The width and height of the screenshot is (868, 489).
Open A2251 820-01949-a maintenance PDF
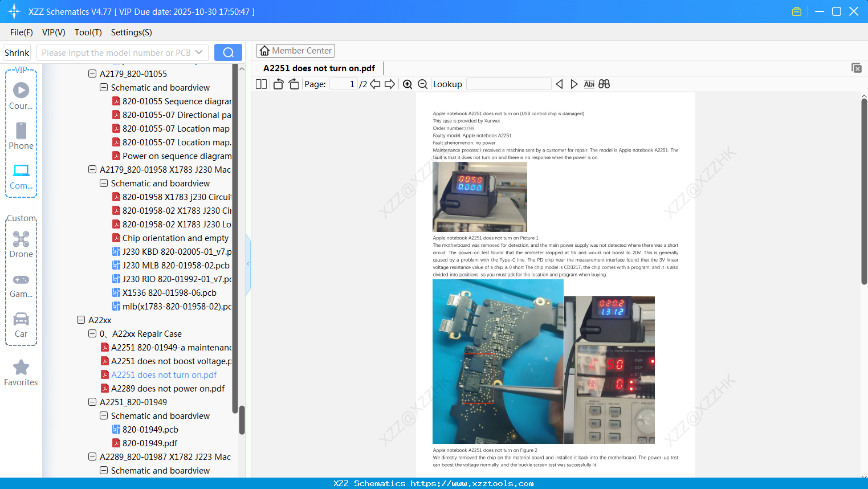coord(166,347)
